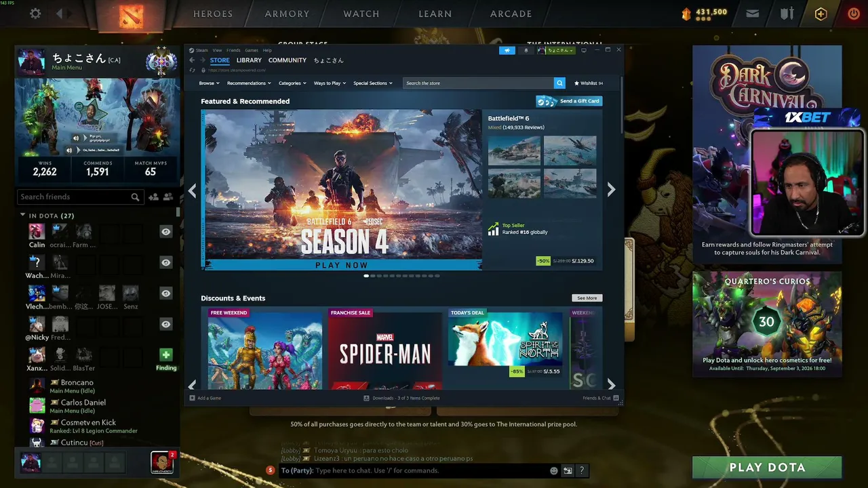Viewport: 868px width, 488px height.
Task: Spectate Calin's party with eye icon
Action: point(165,232)
